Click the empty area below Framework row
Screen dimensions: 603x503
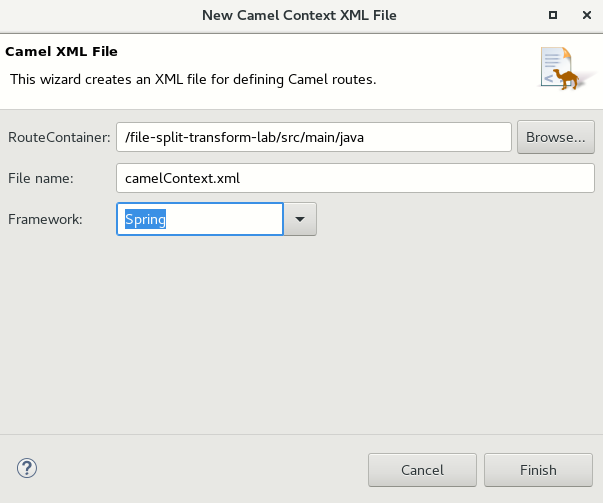point(300,330)
